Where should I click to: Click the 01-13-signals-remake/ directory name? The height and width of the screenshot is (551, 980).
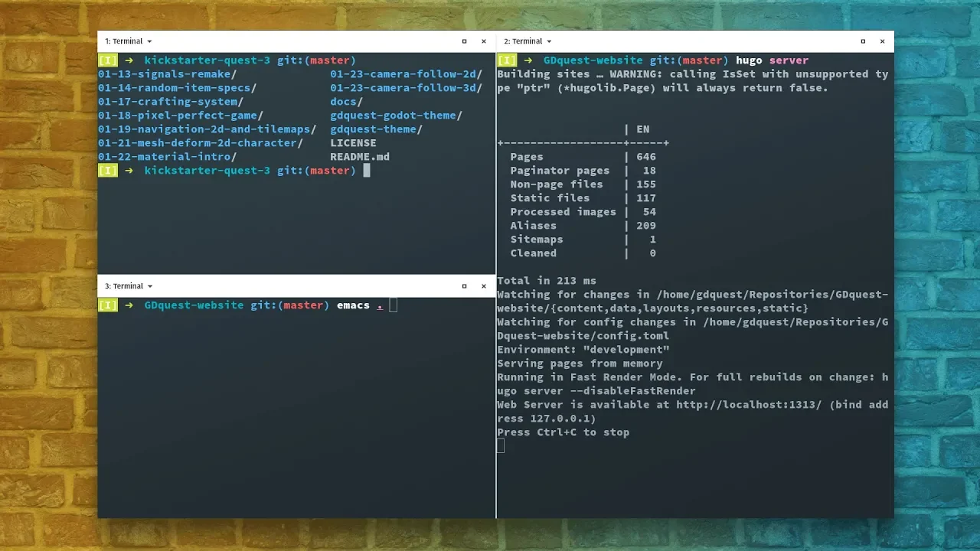pyautogui.click(x=167, y=74)
